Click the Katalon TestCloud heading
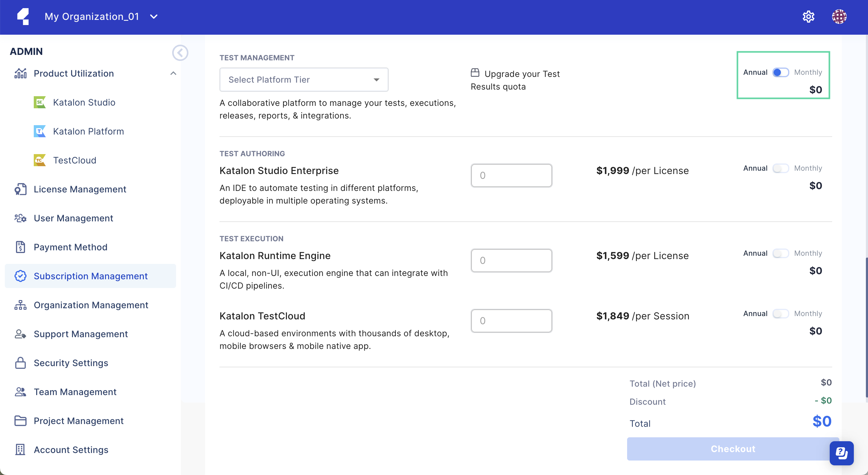 262,316
